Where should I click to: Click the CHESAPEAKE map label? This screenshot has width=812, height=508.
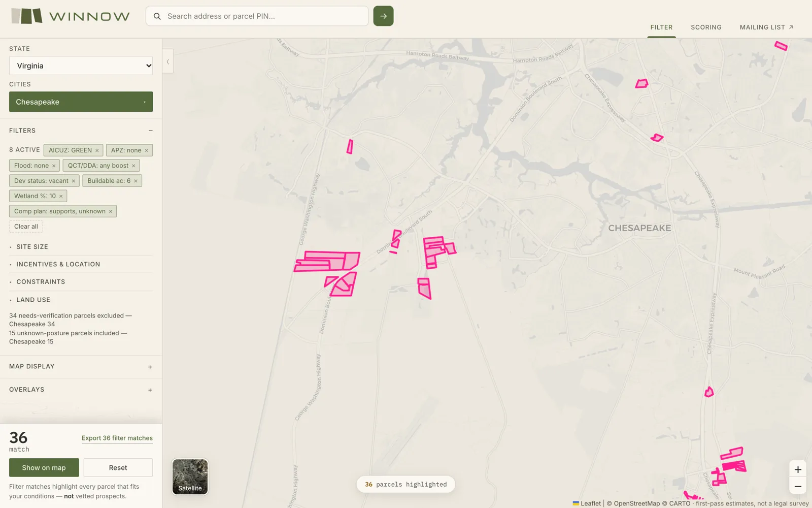(x=639, y=228)
